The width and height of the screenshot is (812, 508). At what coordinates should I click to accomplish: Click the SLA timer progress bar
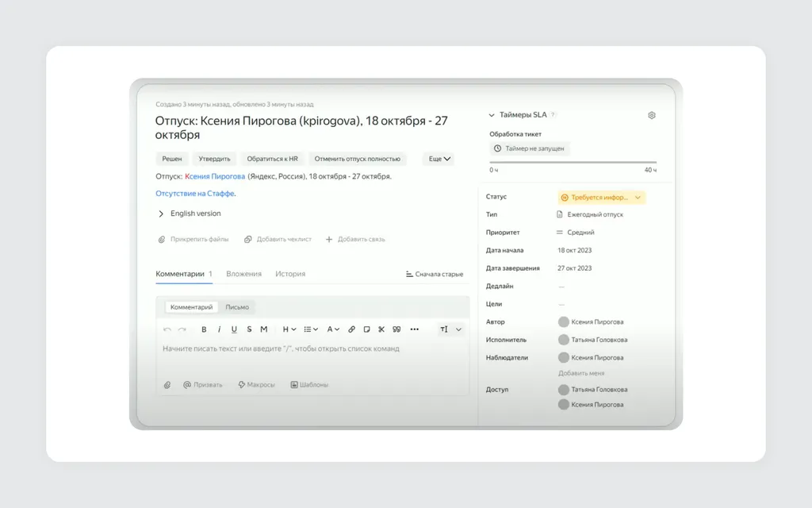573,162
